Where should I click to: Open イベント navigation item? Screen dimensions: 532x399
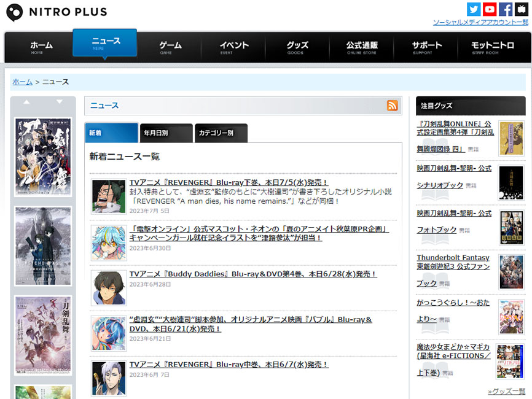click(233, 47)
